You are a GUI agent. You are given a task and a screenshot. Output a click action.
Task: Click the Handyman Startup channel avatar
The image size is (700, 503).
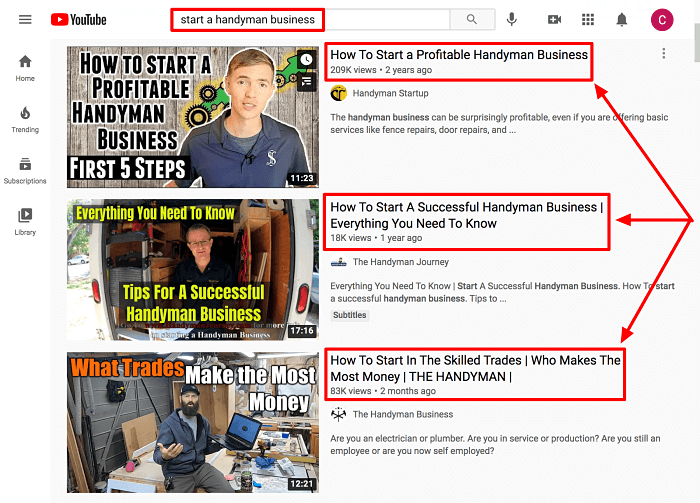tap(339, 93)
